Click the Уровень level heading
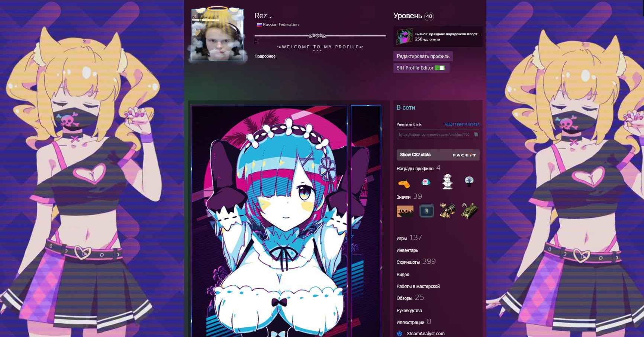This screenshot has height=337, width=644. pyautogui.click(x=408, y=16)
